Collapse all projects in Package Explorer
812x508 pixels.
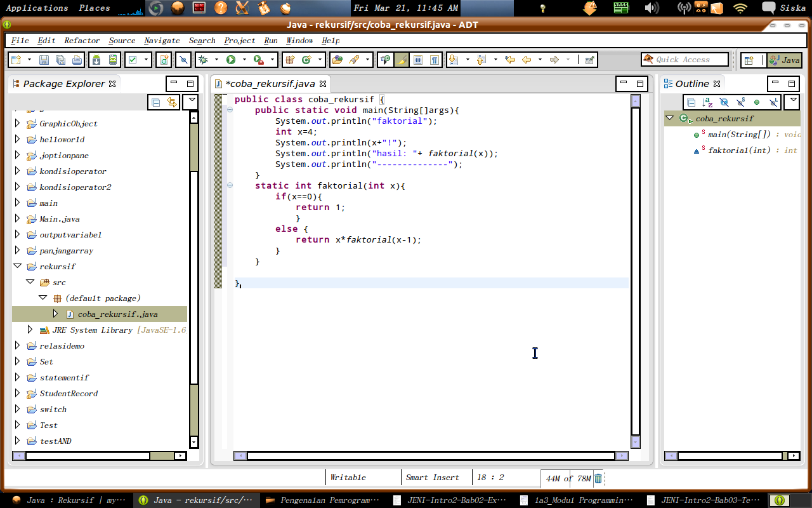[x=155, y=102]
